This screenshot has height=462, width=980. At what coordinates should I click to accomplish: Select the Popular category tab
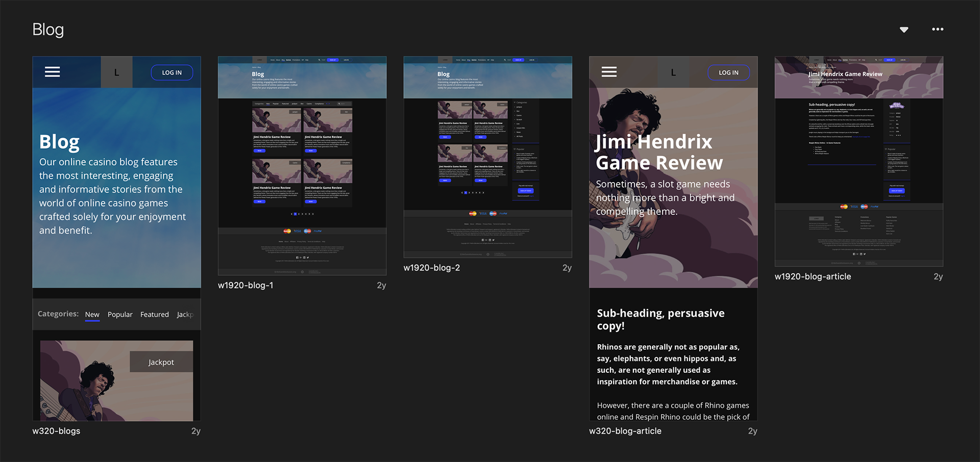120,315
